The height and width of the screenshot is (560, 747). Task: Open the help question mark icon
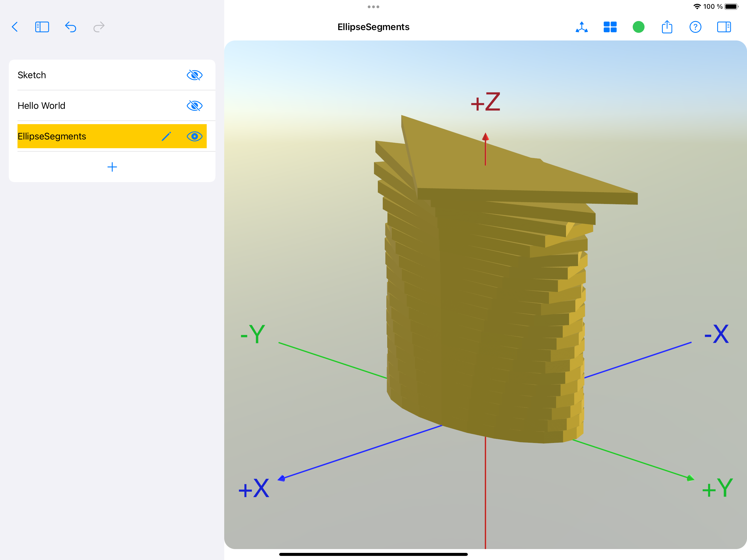coord(695,27)
